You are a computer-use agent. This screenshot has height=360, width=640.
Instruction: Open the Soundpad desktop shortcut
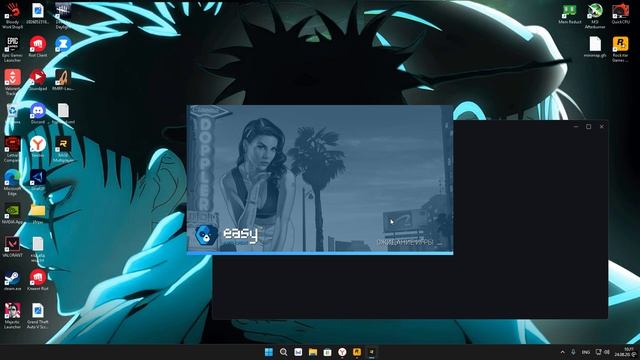tap(38, 80)
